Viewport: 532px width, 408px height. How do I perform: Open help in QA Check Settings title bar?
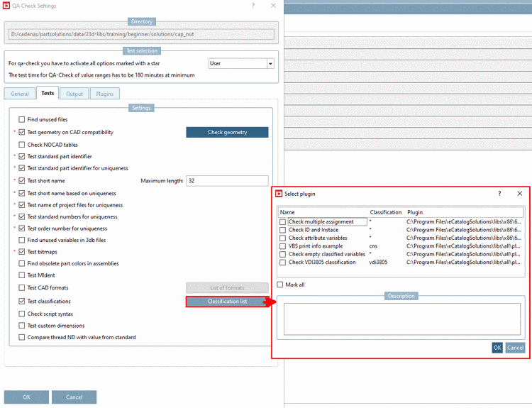coord(253,6)
